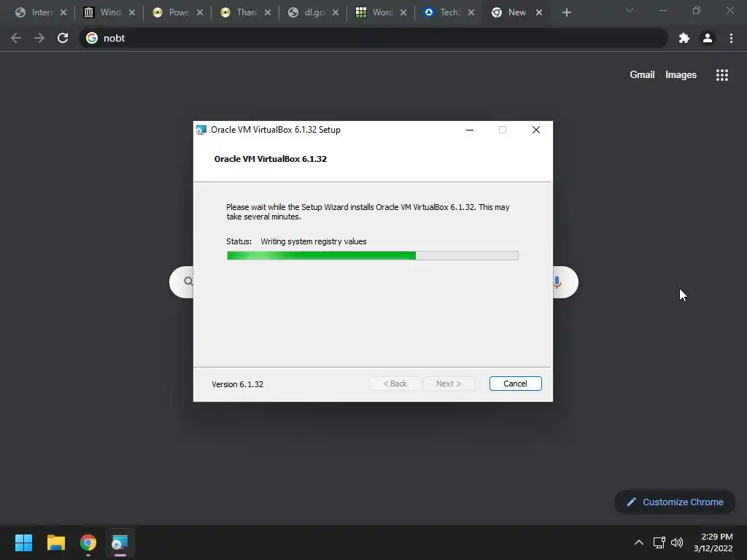Close the dl.go browser tab

pos(336,12)
